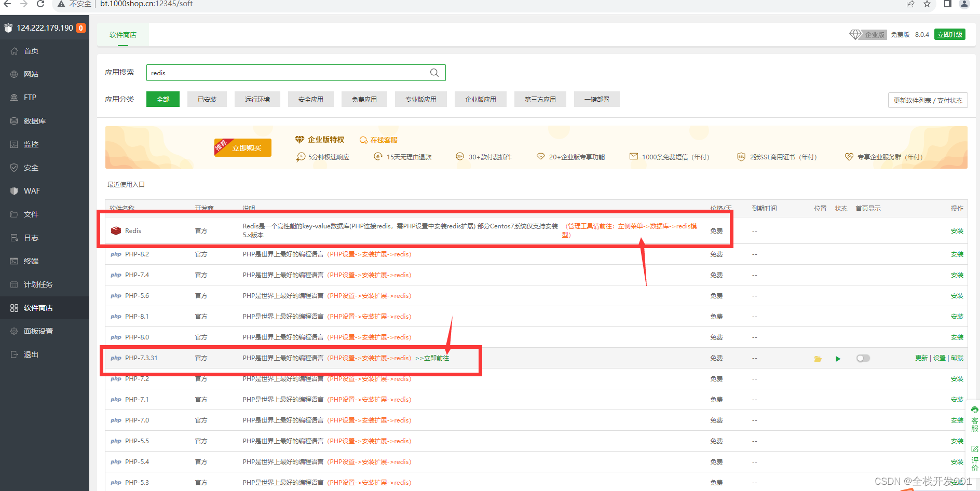The width and height of the screenshot is (980, 491).
Task: Click 卸载 for PHP-7.3.31
Action: [x=957, y=358]
